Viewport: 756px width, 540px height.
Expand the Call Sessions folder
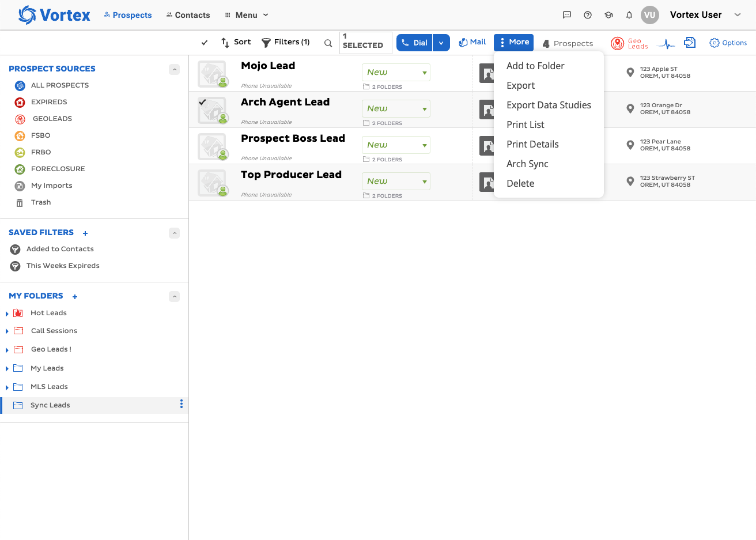pos(7,331)
